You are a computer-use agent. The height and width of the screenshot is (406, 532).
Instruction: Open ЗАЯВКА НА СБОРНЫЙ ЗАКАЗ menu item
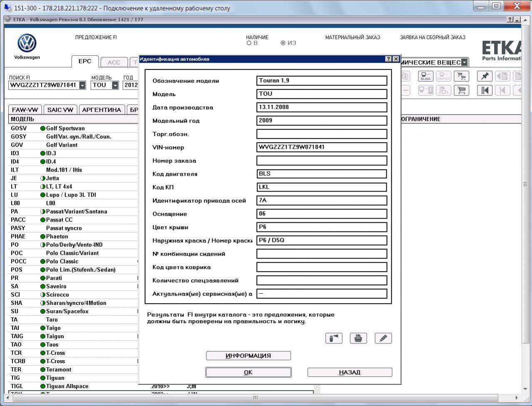pyautogui.click(x=433, y=37)
